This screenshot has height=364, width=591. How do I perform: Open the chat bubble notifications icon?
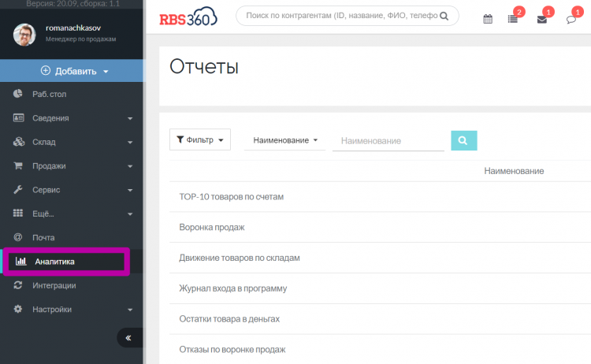[x=571, y=20]
